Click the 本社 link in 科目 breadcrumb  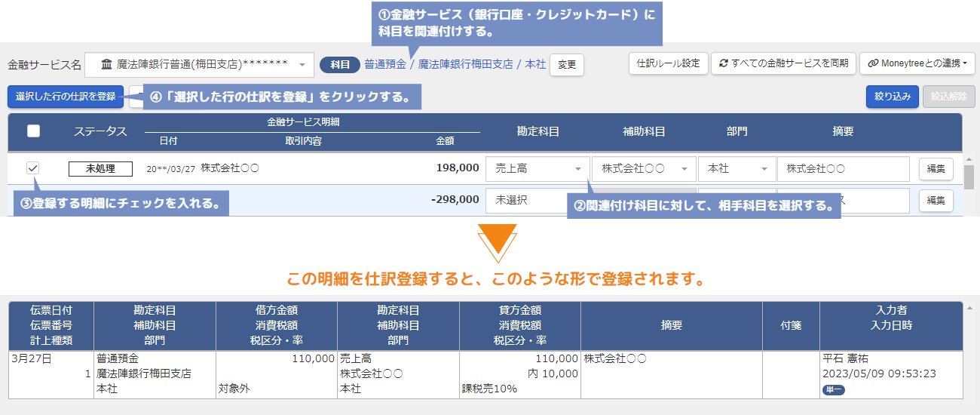coord(535,65)
